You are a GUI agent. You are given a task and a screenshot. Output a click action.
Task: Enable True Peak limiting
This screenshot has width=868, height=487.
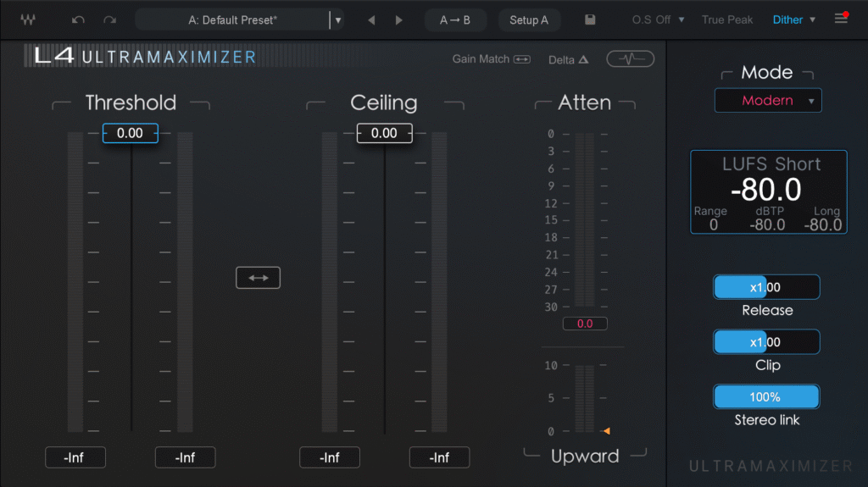726,19
